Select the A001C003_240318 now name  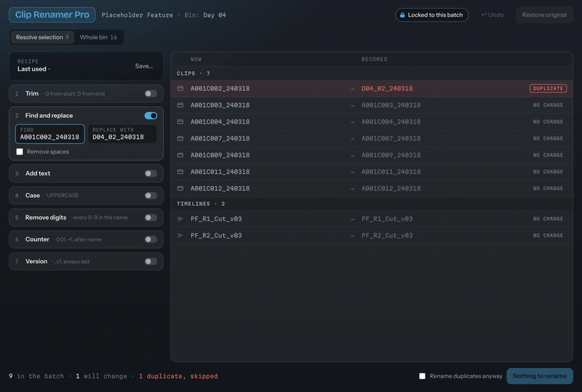220,105
